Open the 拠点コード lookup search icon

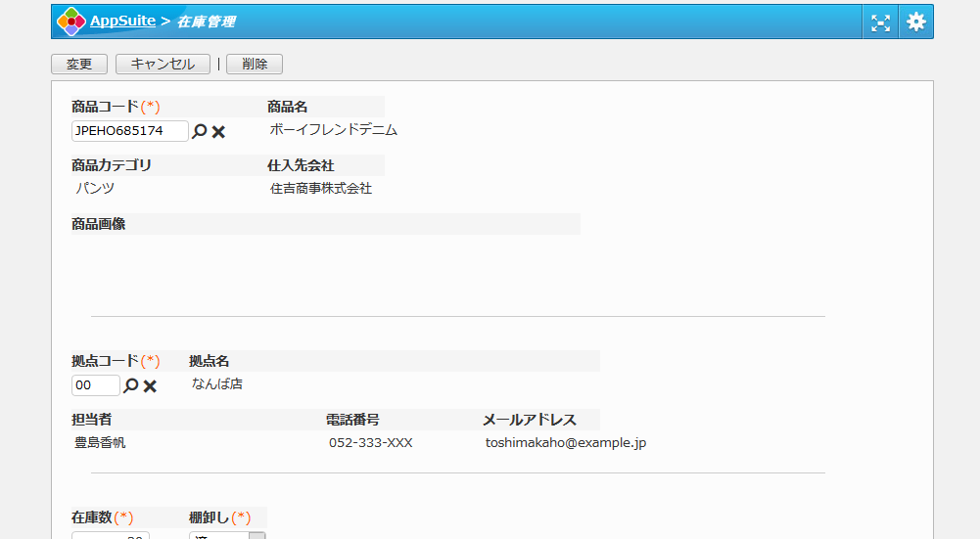131,385
